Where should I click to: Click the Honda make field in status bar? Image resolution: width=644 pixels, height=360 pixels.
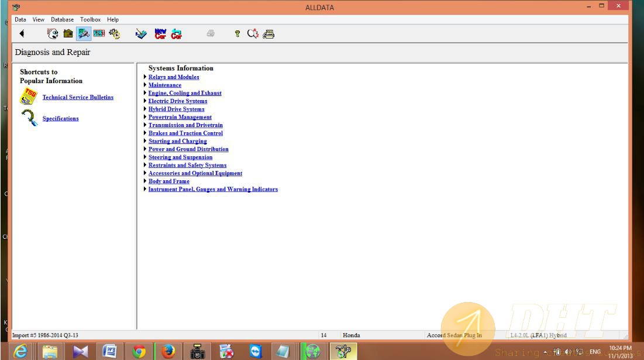coord(351,335)
